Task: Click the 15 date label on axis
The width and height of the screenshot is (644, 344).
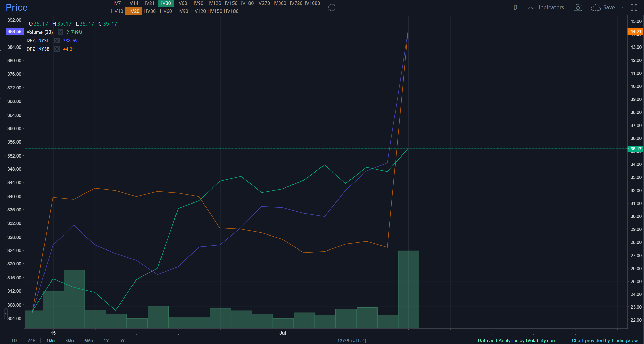Action: tap(53, 333)
